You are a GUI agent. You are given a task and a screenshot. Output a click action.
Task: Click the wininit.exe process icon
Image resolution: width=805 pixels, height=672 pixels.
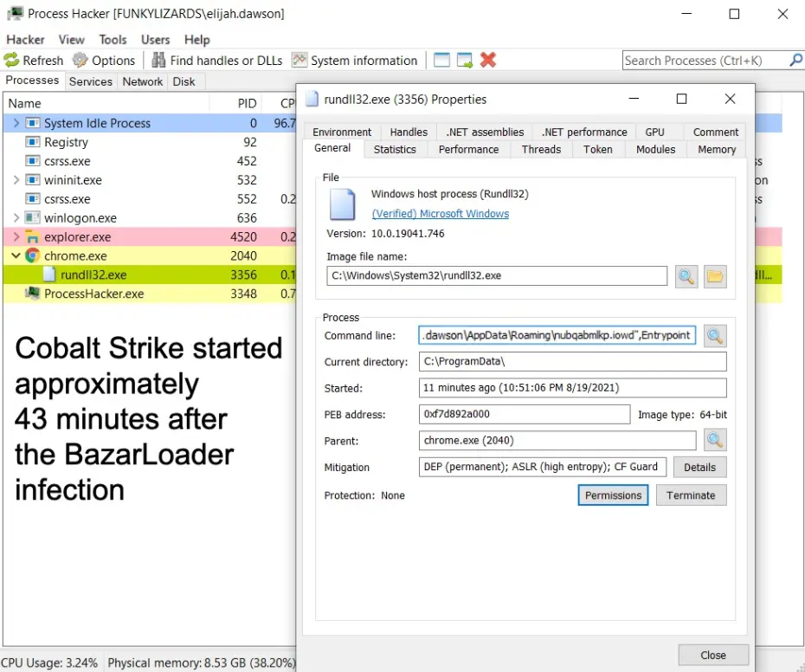[32, 180]
